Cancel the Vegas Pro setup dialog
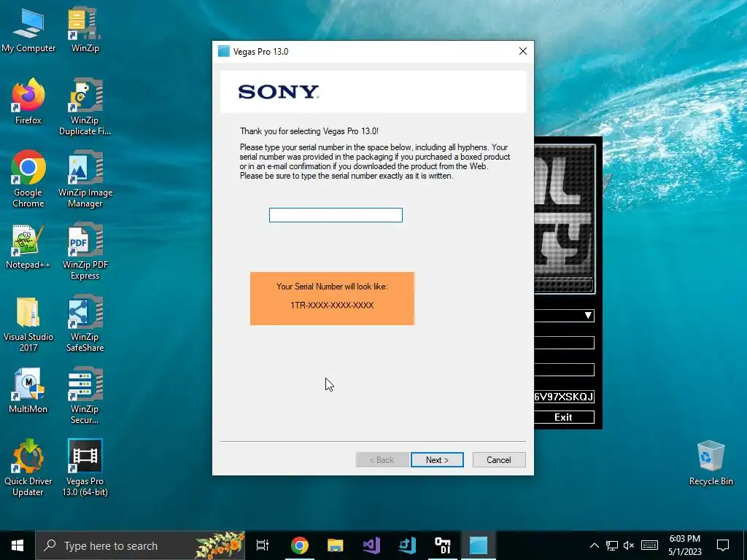 click(499, 460)
